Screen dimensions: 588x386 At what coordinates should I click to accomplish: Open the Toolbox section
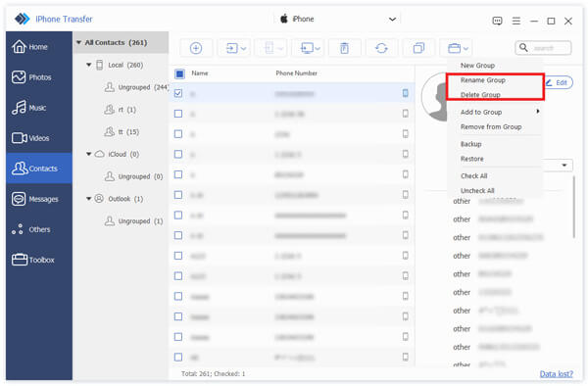coord(38,260)
